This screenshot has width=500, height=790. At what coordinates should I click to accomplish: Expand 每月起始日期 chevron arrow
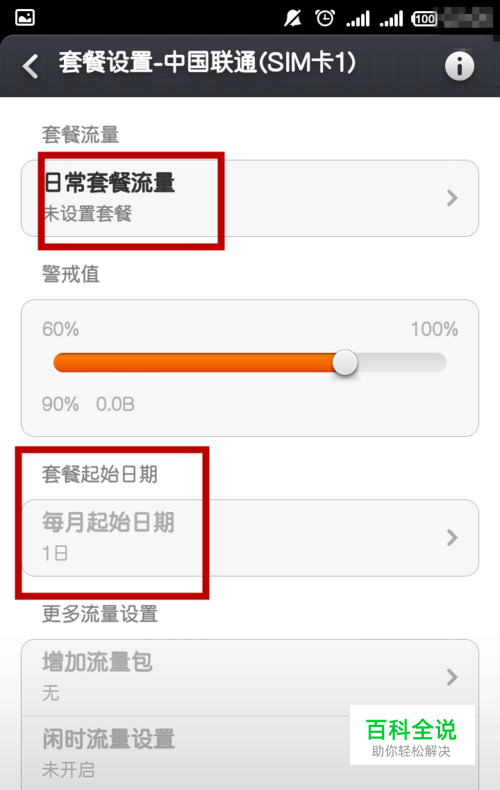(x=452, y=538)
